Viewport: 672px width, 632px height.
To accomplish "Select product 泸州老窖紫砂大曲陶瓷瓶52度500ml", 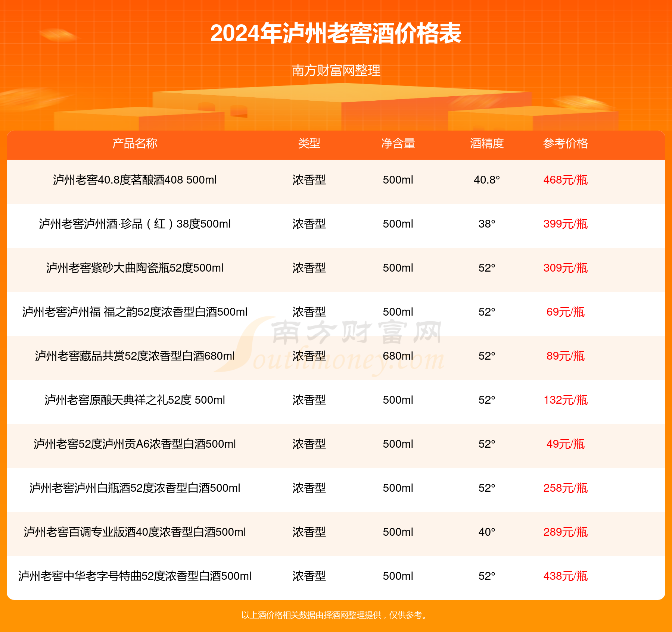I will [x=135, y=268].
